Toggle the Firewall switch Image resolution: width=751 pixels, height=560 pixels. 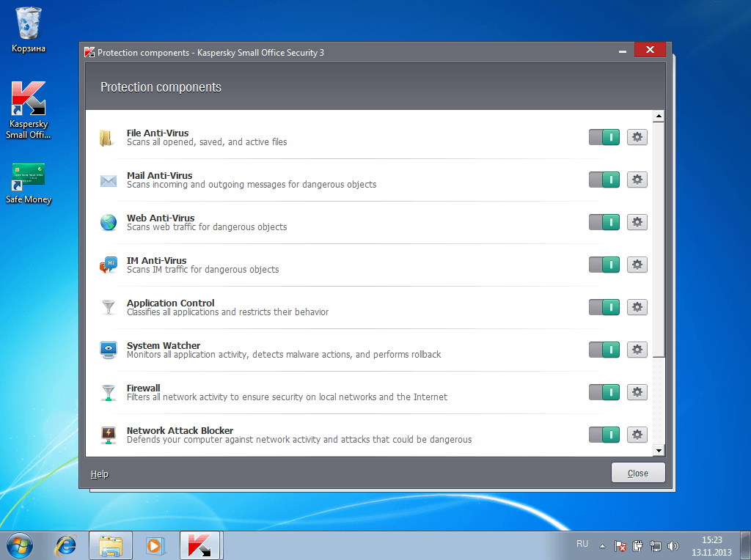604,392
